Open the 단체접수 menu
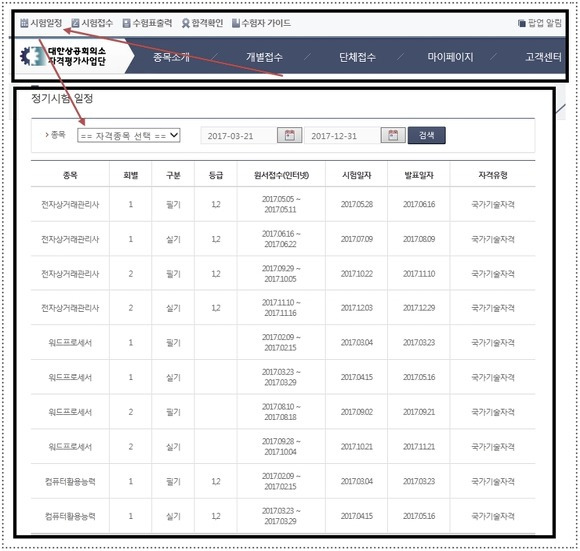This screenshot has height=551, width=580. tap(357, 57)
